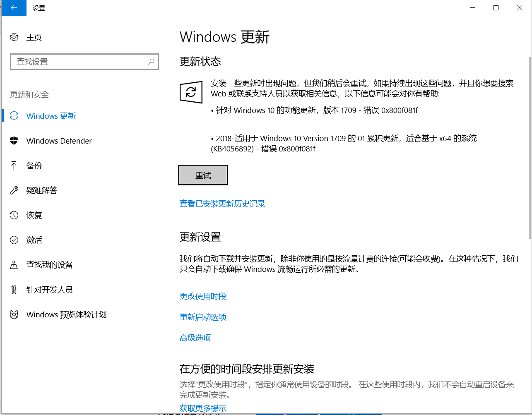Screen dimensions: 532x415
Task: Click the 获取更多提示 link
Action: click(203, 408)
